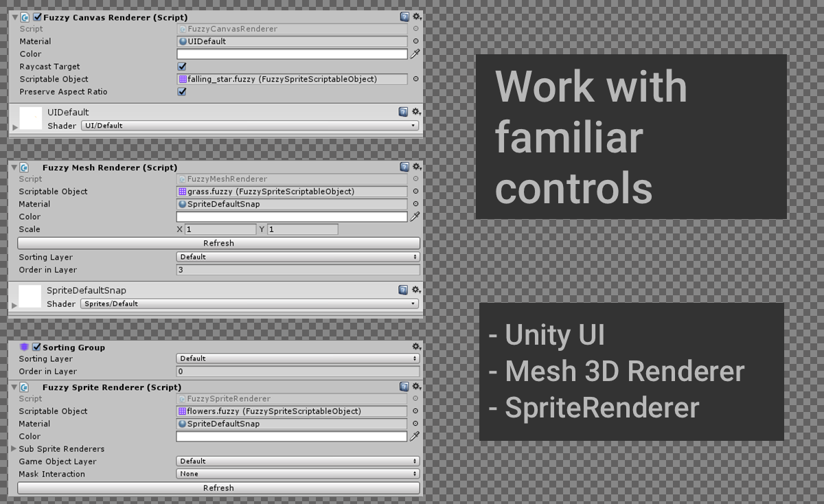The width and height of the screenshot is (824, 504).
Task: Open object picker for flowers.fuzzy field
Action: pyautogui.click(x=415, y=411)
